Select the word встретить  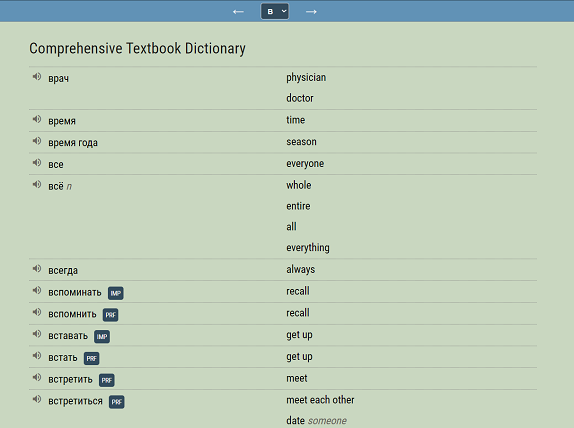click(x=70, y=379)
